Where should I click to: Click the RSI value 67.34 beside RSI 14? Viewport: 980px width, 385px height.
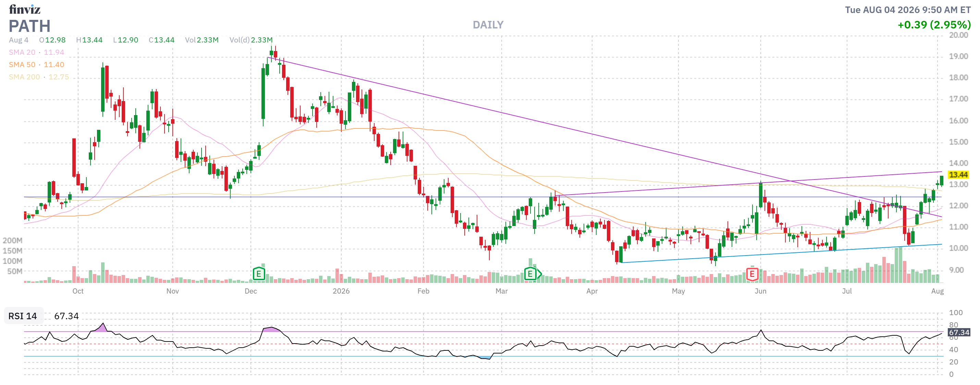click(x=66, y=316)
